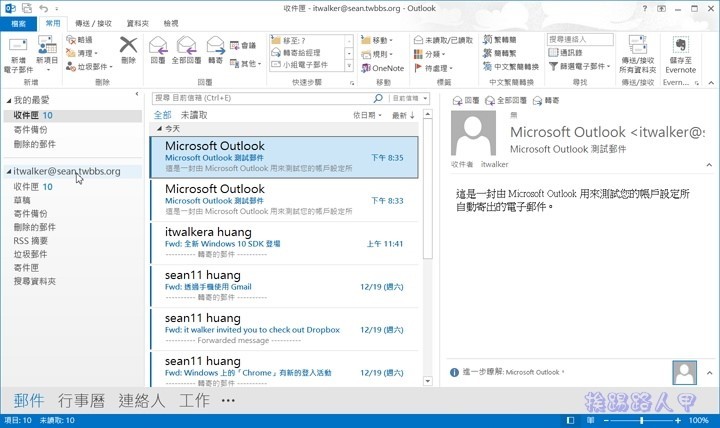Click the New Email (新增電子郵件) icon
This screenshot has width=720, height=428.
[x=18, y=45]
